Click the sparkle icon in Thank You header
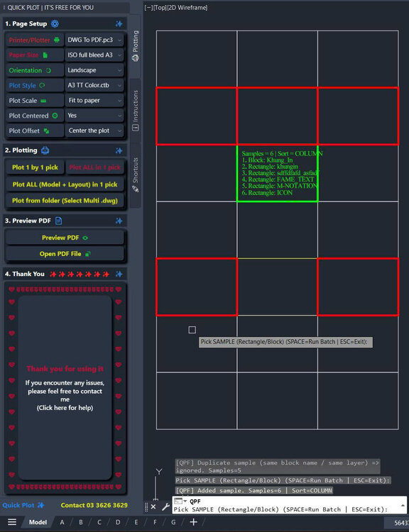 [119, 274]
